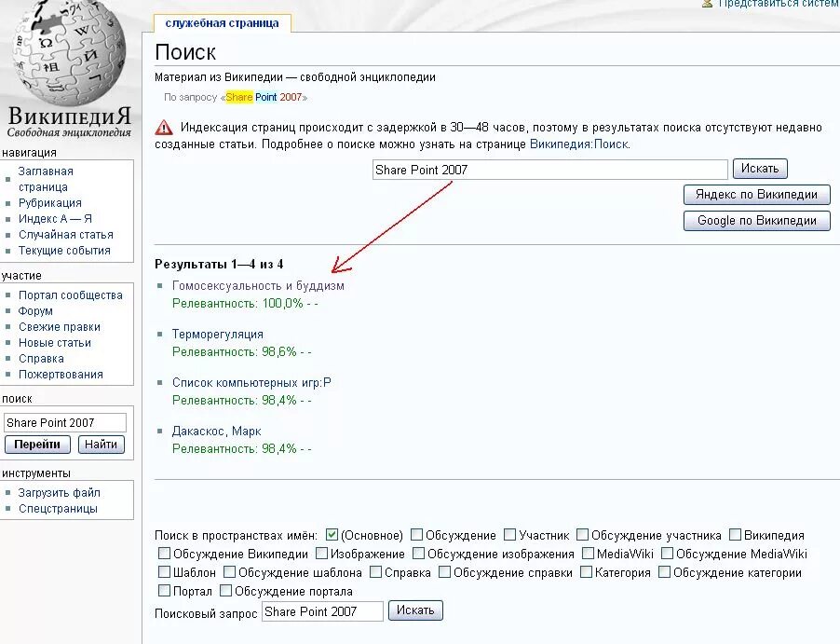840x644 pixels.
Task: Check the Шаблон checkbox
Action: (x=165, y=571)
